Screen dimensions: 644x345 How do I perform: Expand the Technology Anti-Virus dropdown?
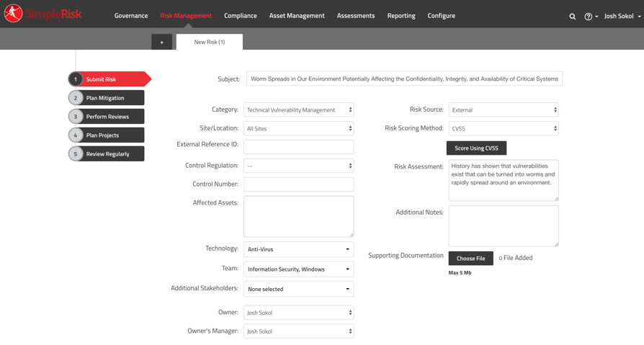[298, 249]
